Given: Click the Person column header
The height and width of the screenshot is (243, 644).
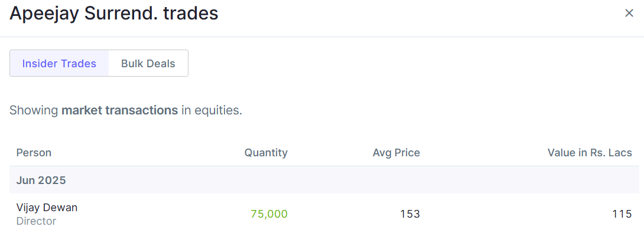Looking at the screenshot, I should (34, 153).
